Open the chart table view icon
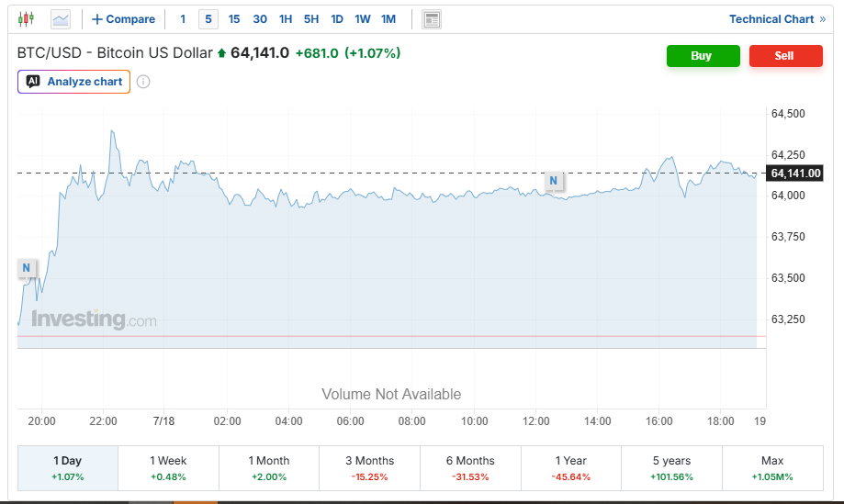 pos(432,20)
